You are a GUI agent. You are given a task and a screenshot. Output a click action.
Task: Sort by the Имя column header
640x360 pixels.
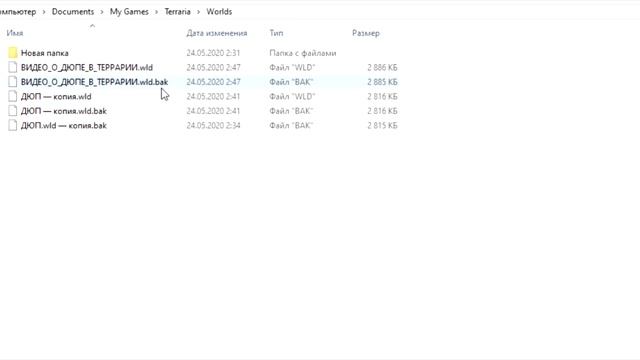15,33
